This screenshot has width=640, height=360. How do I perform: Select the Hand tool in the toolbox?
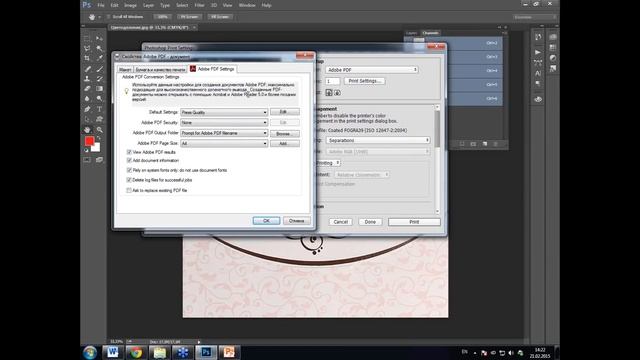tap(87, 130)
